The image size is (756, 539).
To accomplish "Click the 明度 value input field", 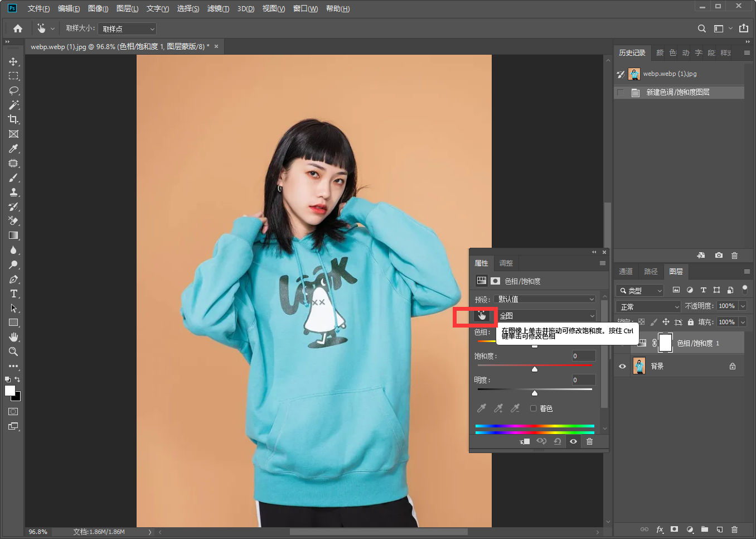I will (x=583, y=380).
